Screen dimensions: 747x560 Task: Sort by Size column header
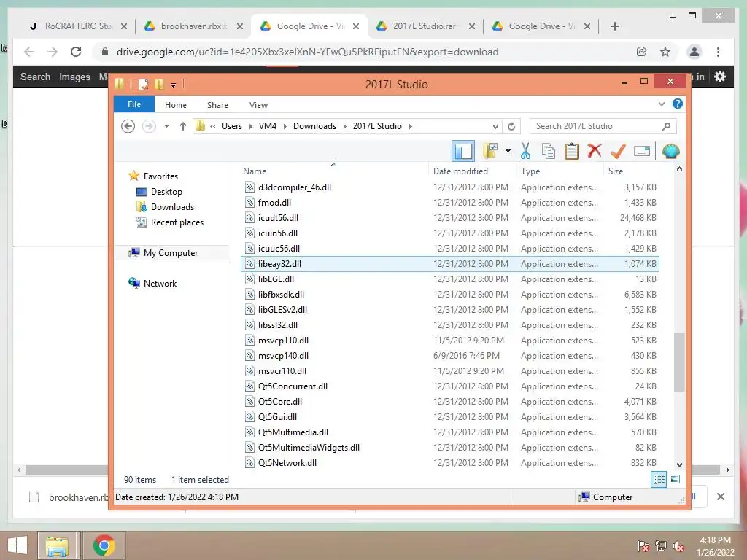(616, 171)
